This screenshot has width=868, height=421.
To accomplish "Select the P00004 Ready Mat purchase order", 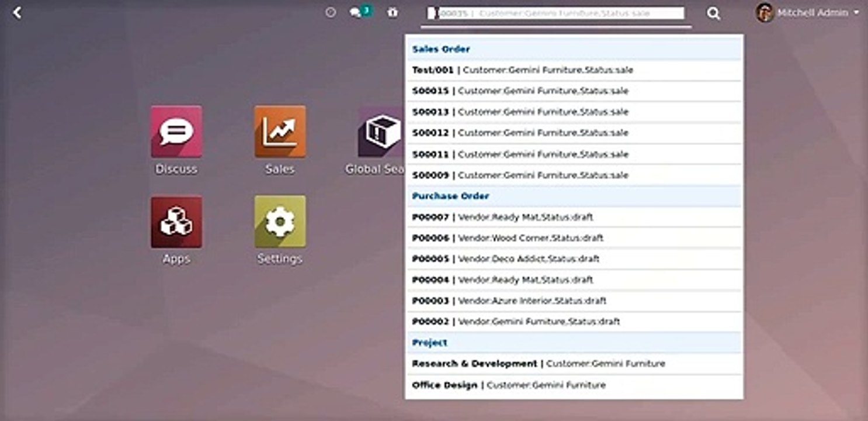I will point(574,280).
